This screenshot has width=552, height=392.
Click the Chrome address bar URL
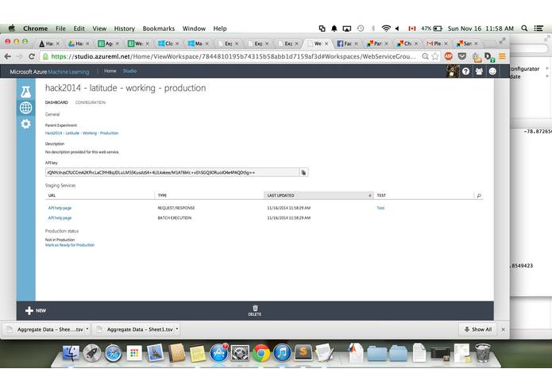233,56
